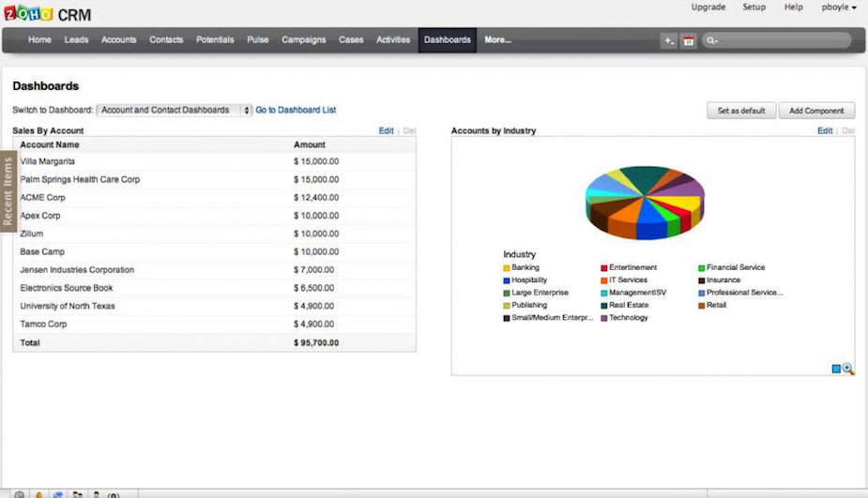
Task: Click the blue square chart icon
Action: (836, 370)
